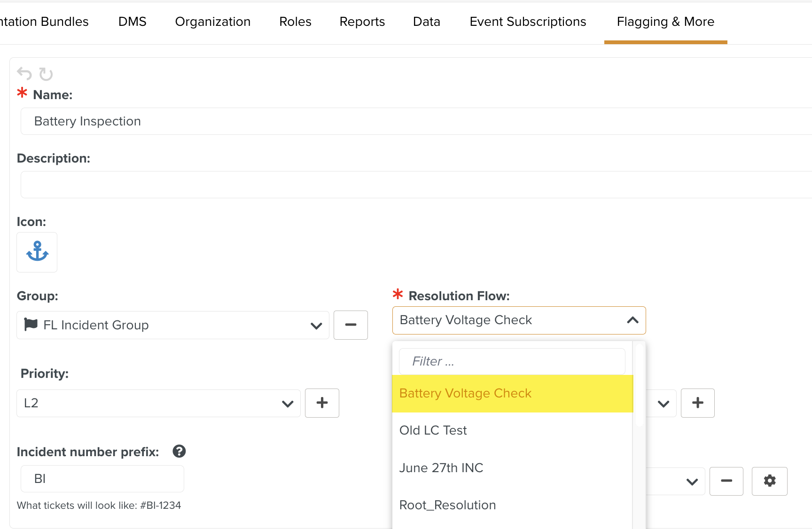
Task: Open the Event Subscriptions tab
Action: 528,22
